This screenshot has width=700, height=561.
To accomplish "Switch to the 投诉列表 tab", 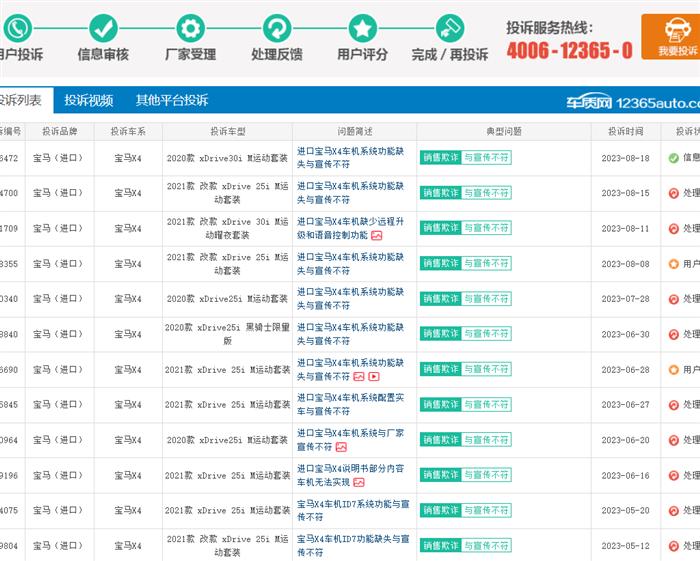I will (x=25, y=100).
